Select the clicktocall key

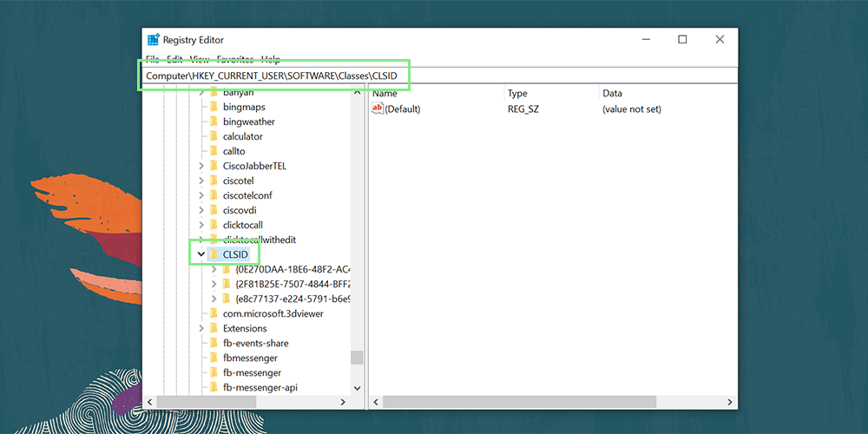tap(242, 225)
